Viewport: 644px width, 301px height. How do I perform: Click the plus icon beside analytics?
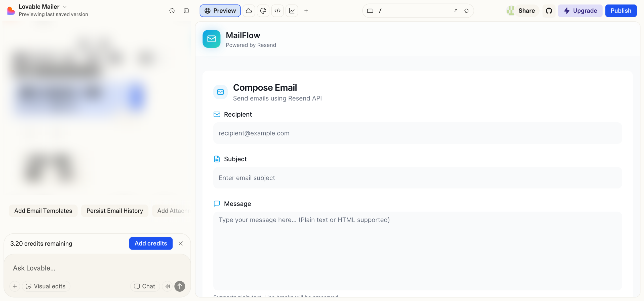point(306,11)
